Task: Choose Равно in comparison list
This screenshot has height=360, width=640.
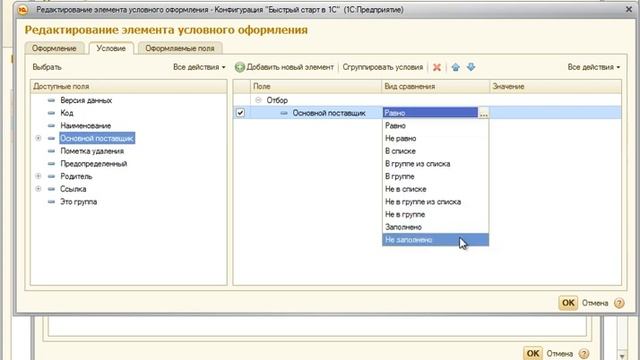Action: click(x=435, y=126)
